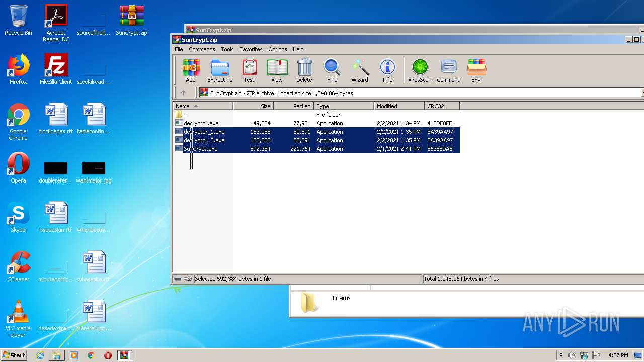Open Windows Explorer from taskbar
The height and width of the screenshot is (362, 644).
pyautogui.click(x=57, y=355)
